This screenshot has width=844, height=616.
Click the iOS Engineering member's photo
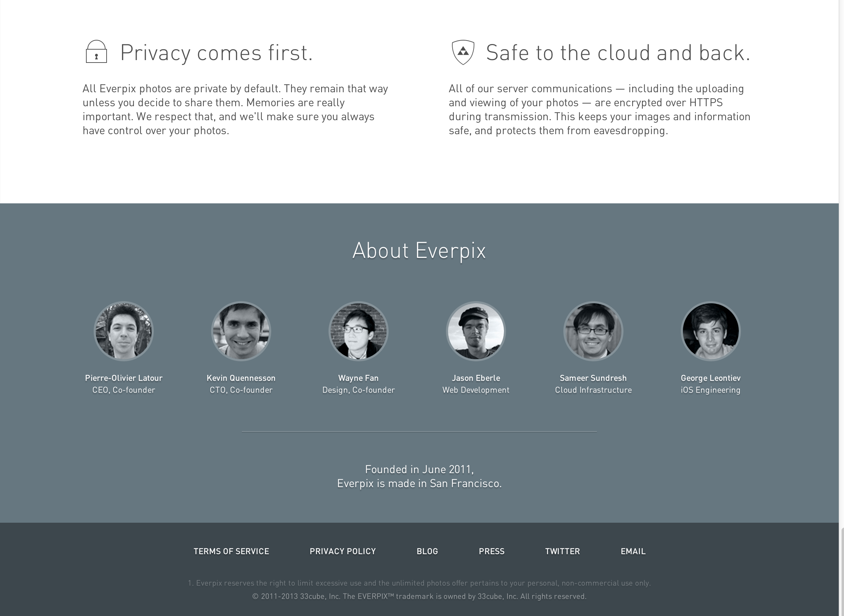pyautogui.click(x=710, y=331)
